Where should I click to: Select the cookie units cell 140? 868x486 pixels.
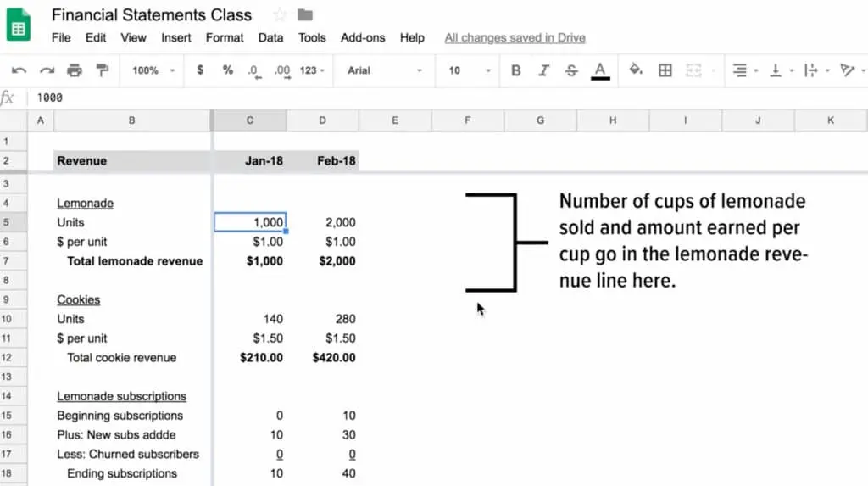click(x=250, y=319)
